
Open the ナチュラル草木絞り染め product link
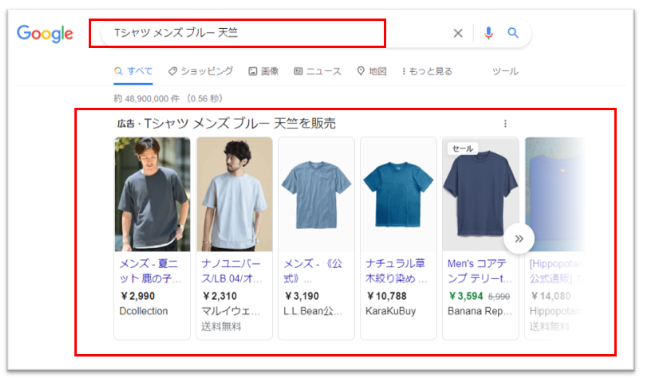396,271
